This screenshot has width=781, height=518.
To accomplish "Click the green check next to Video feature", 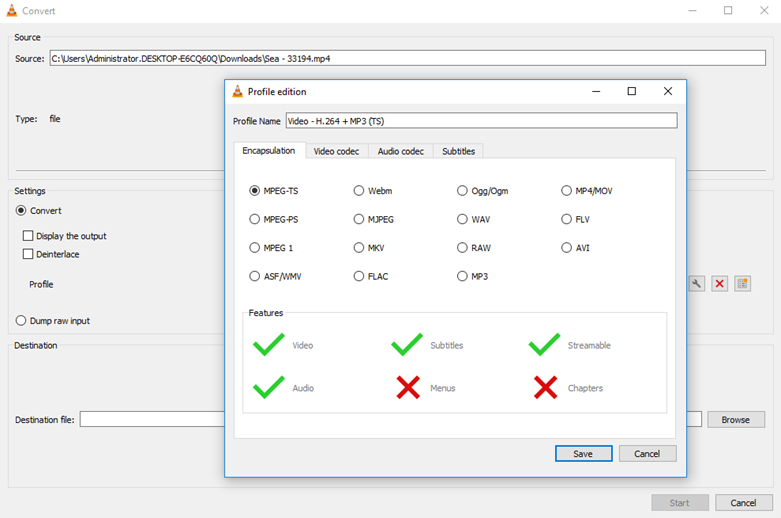I will click(x=268, y=345).
